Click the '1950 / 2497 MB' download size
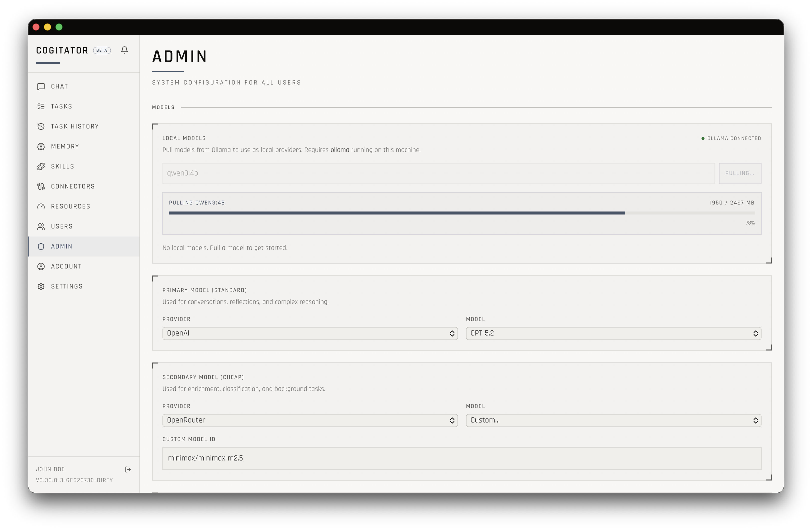The width and height of the screenshot is (812, 530). pyautogui.click(x=732, y=203)
